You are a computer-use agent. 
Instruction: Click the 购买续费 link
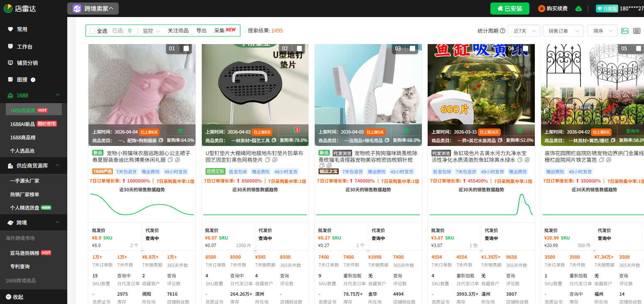(553, 9)
